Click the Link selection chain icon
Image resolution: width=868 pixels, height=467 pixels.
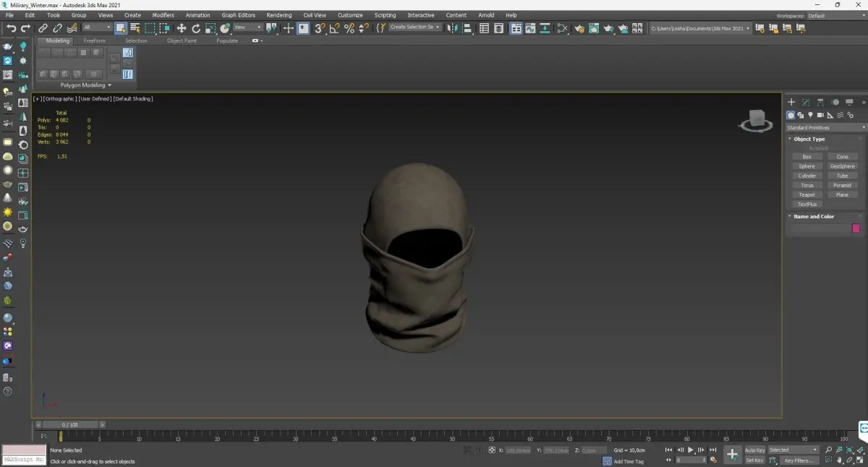pos(43,28)
